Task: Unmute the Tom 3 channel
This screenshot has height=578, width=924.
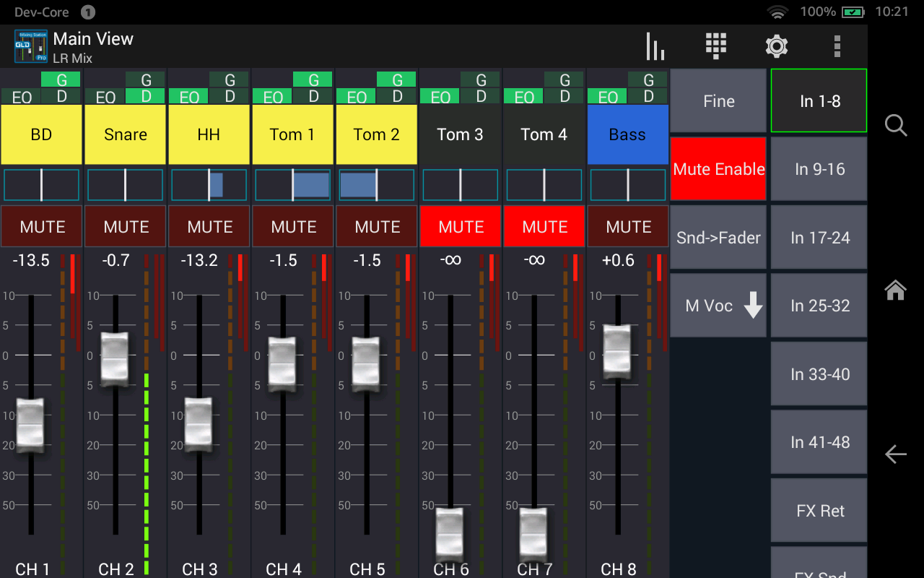Action: click(461, 227)
